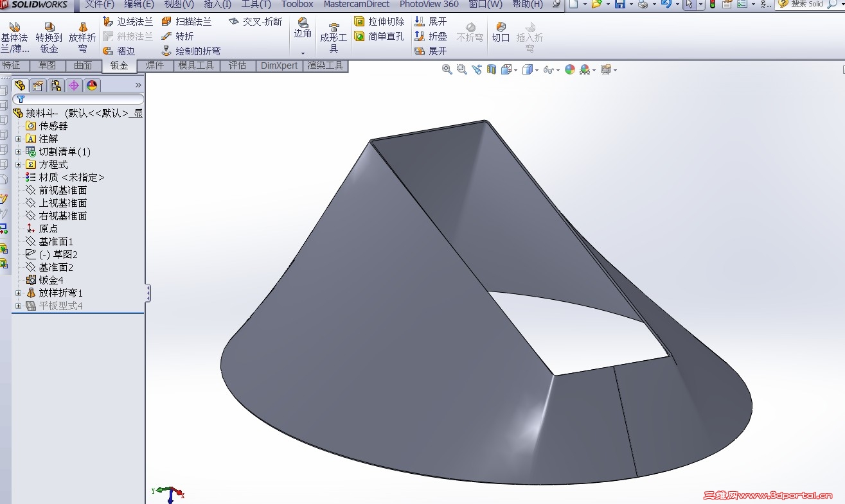Open the DimXpertManager crosshair tab icon

point(74,85)
